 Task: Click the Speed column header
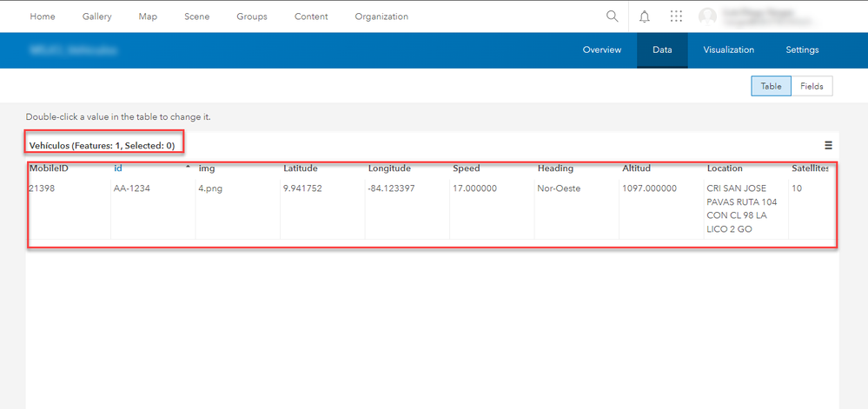466,168
